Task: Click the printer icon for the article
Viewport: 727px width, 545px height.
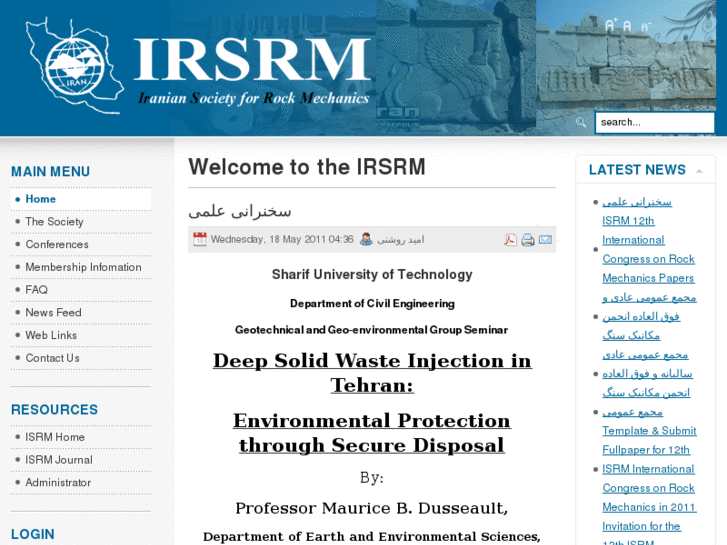Action: pyautogui.click(x=528, y=240)
